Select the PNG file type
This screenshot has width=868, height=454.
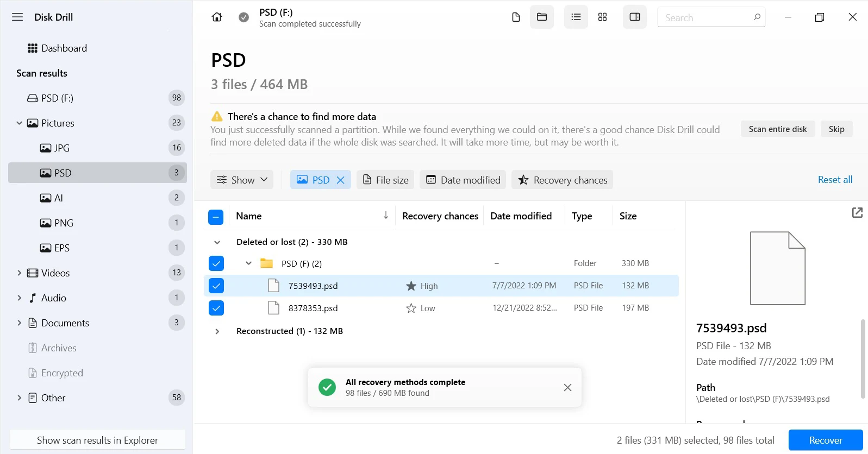point(97,223)
